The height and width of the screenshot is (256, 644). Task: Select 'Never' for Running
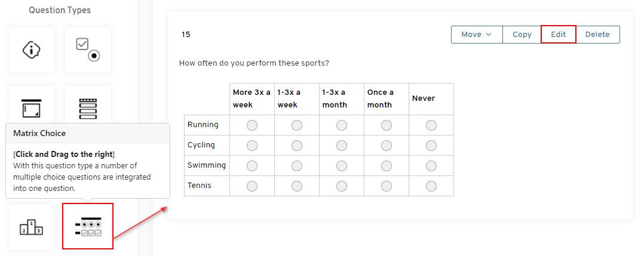431,125
